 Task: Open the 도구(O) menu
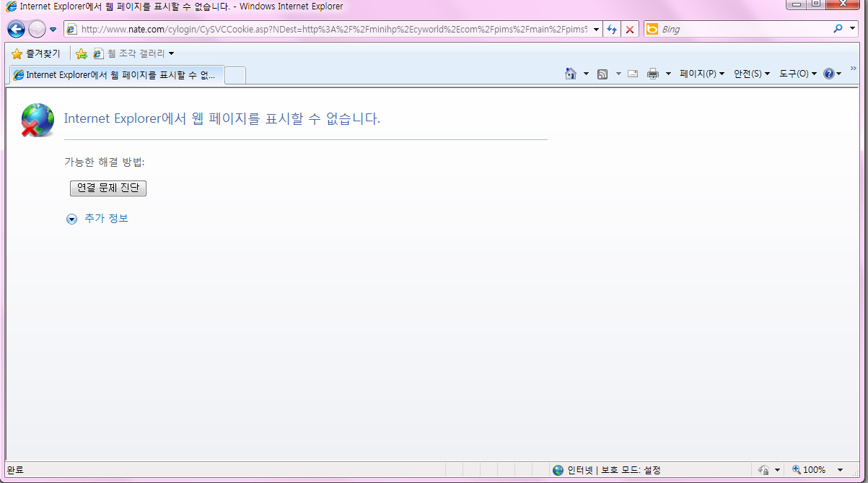[798, 74]
